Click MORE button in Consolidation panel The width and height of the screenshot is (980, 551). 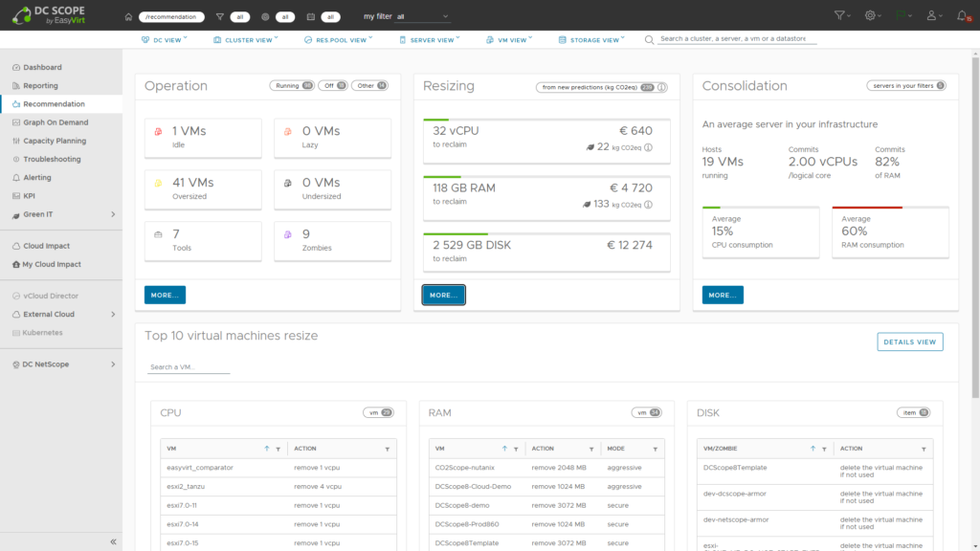[x=723, y=295]
